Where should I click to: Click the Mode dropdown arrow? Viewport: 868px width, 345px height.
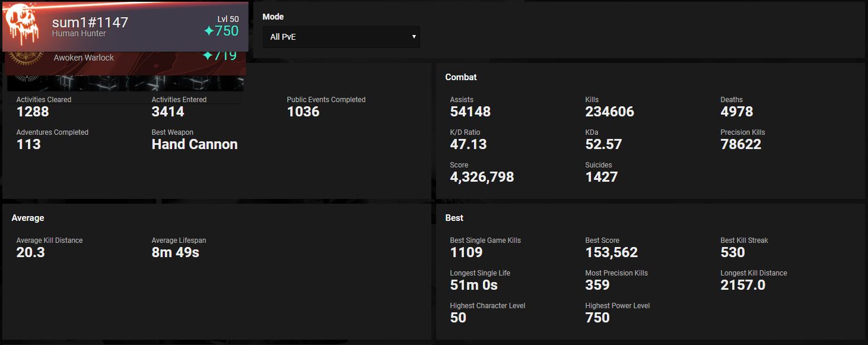pos(414,37)
